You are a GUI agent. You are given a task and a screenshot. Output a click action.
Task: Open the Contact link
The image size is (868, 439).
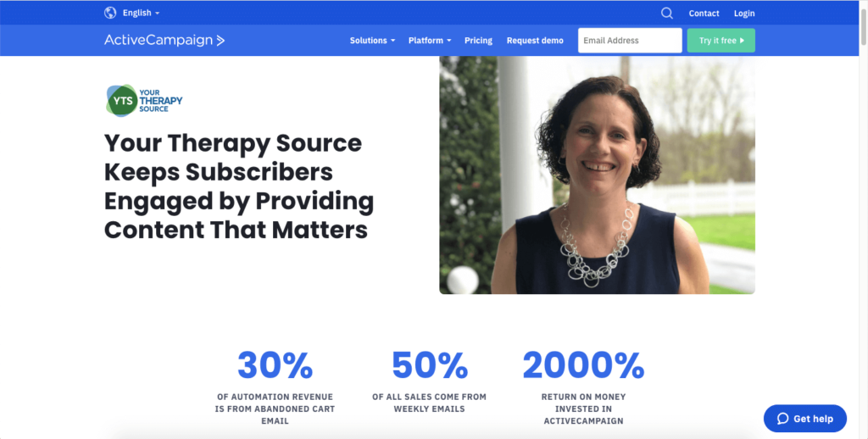coord(704,14)
